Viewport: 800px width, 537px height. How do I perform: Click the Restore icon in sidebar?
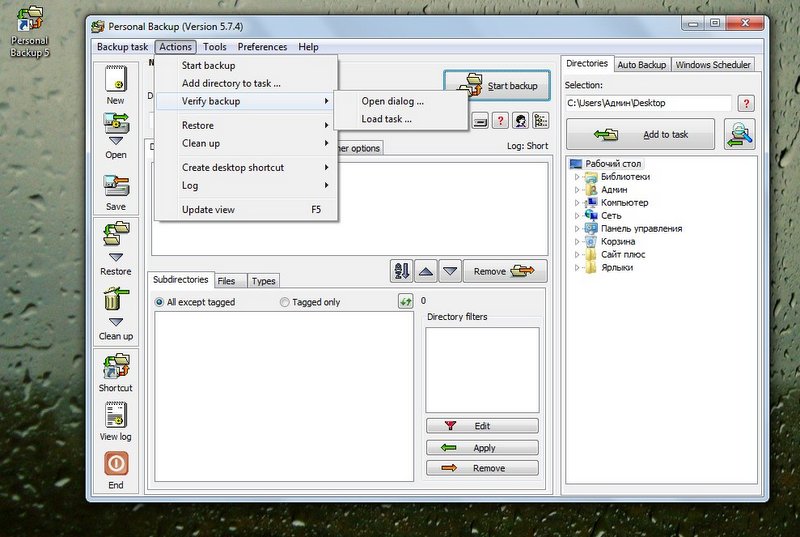(x=116, y=234)
